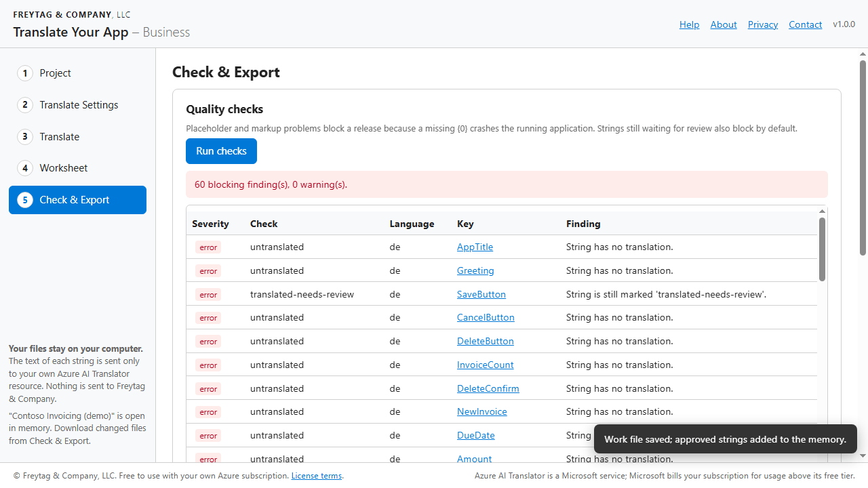This screenshot has height=488, width=868.
Task: Go to Translate Settings step
Action: 77,105
